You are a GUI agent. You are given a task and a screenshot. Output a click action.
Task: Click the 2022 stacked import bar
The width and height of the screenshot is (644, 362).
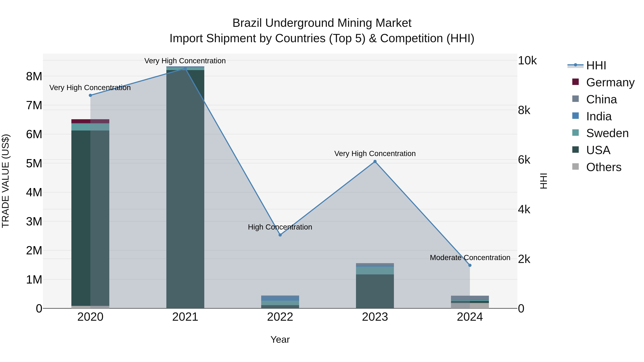click(x=280, y=302)
